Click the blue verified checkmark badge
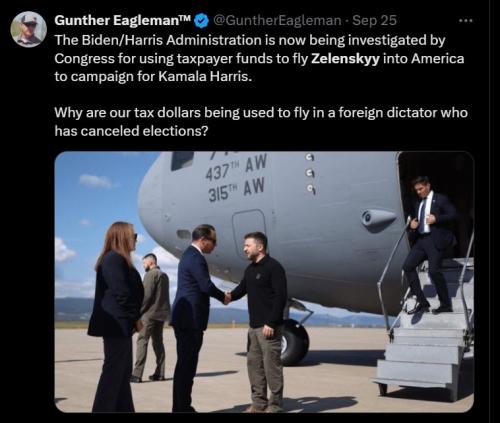Viewport: 500px width, 423px height. click(201, 21)
